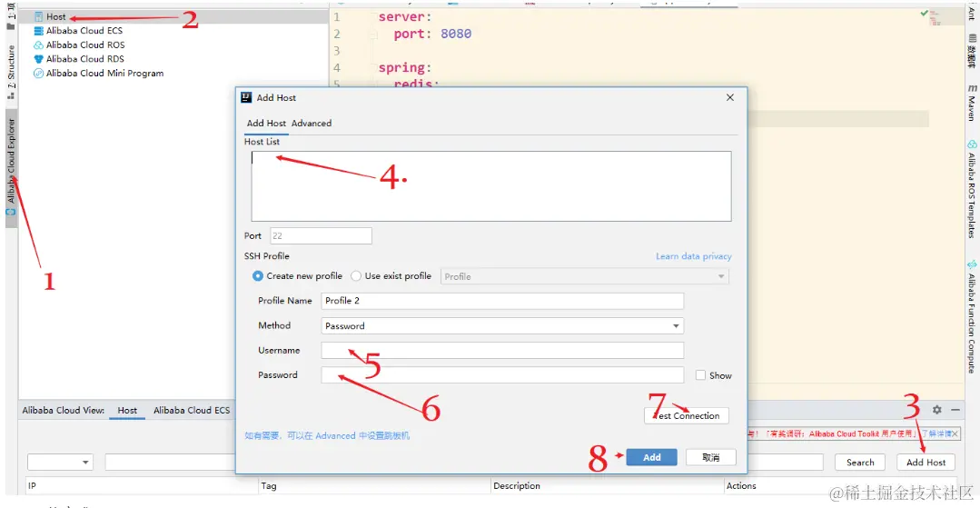This screenshot has height=508, width=980.
Task: Click the Add Host button in bottom panel
Action: 926,463
